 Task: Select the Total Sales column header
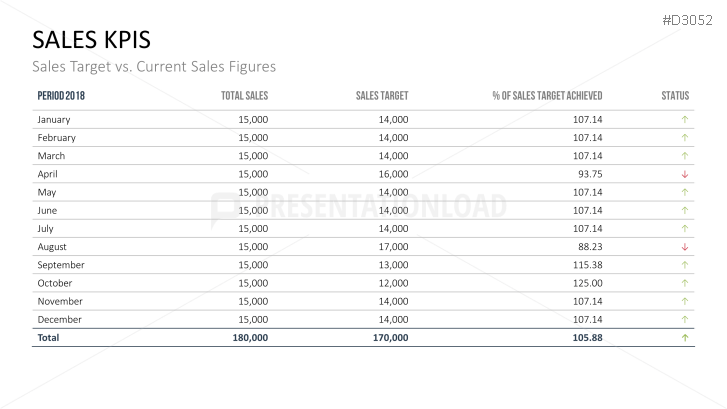pos(244,96)
